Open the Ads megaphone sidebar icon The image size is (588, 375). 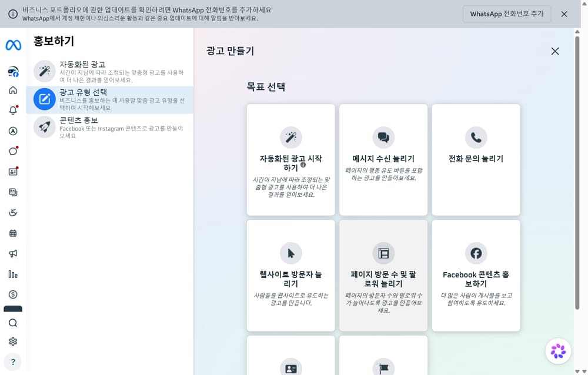click(13, 254)
